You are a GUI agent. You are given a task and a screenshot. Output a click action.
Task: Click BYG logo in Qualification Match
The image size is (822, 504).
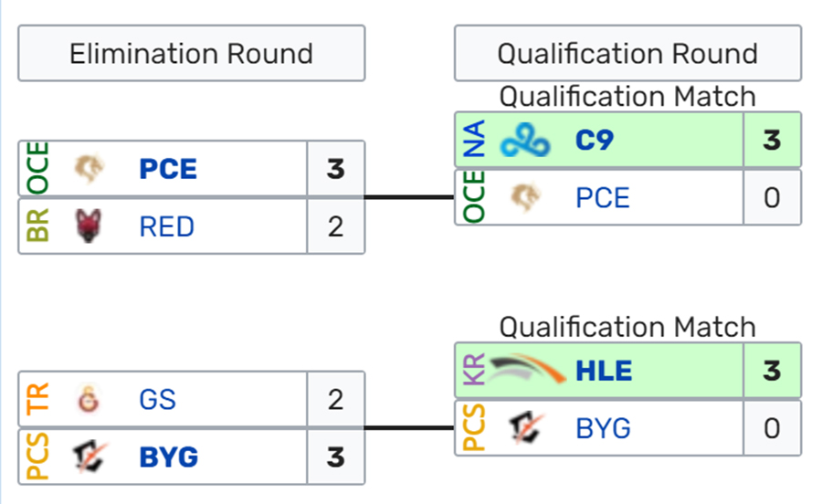(526, 427)
